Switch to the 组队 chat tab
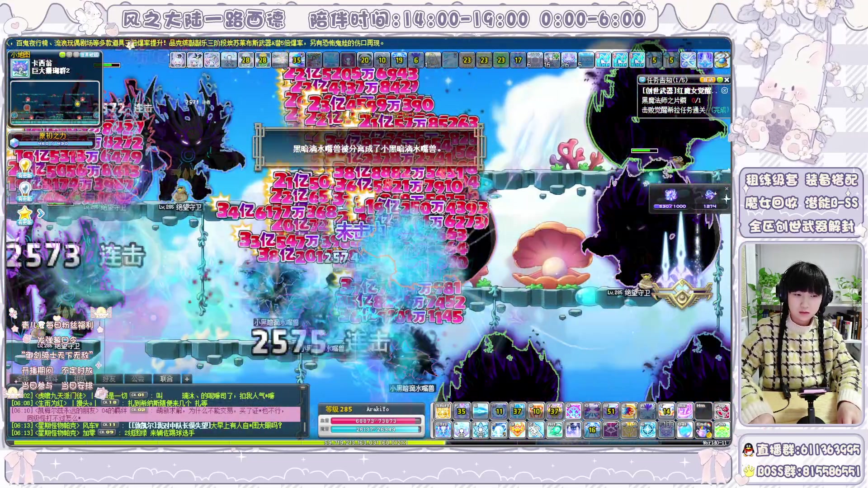The width and height of the screenshot is (868, 488). coord(80,379)
